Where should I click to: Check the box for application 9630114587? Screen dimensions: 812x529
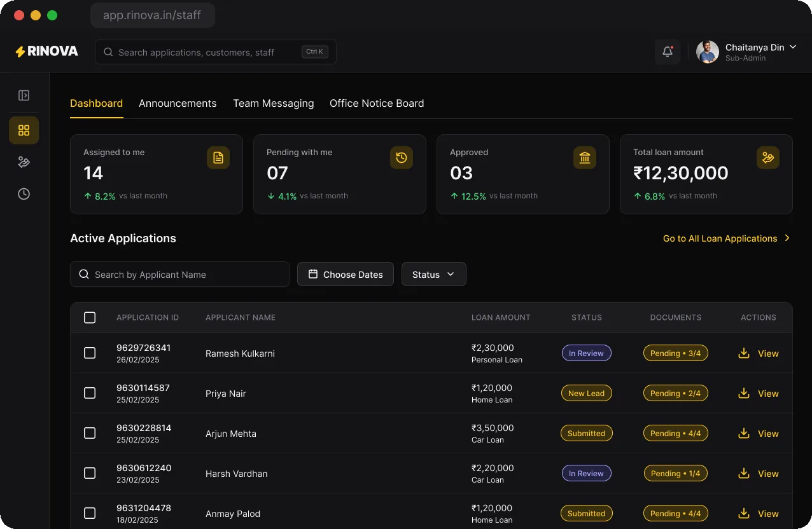[x=90, y=393]
